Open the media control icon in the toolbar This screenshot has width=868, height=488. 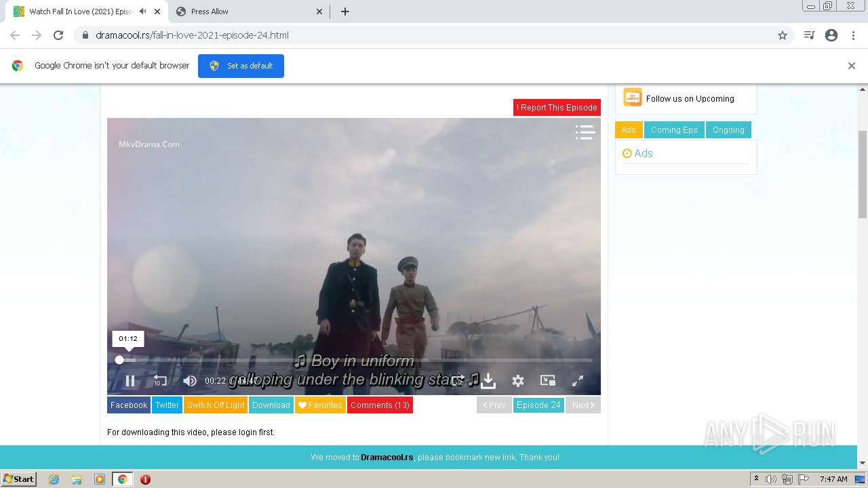(x=809, y=35)
